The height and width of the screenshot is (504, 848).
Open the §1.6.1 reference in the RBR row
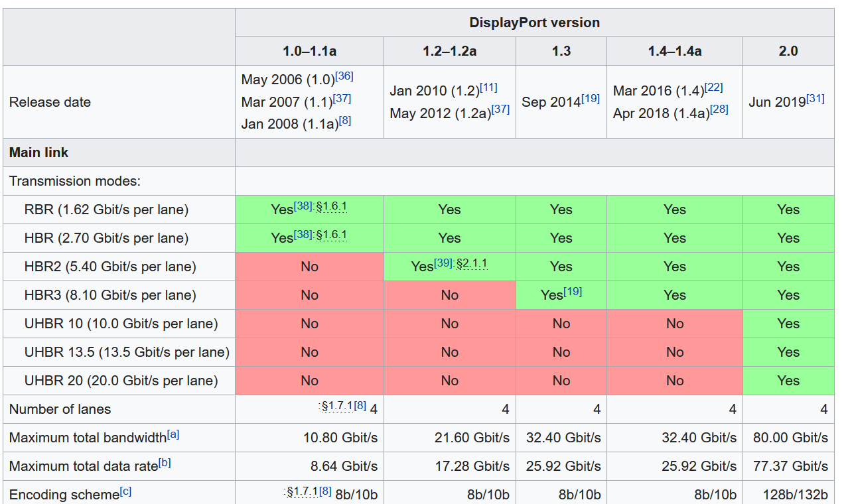click(332, 206)
